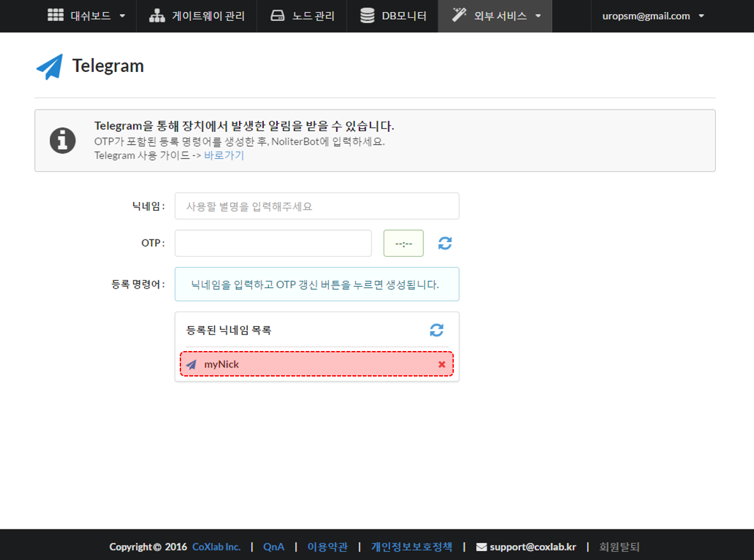Click the 등록 명령어 command box
This screenshot has width=754, height=560.
click(x=317, y=284)
